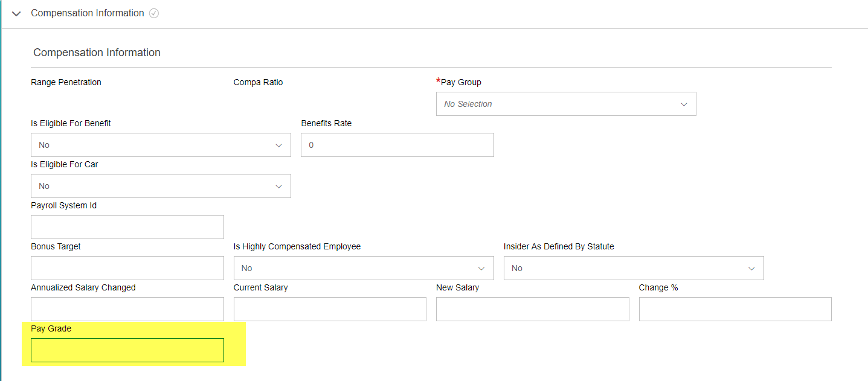
Task: Click the Pay Grade input field
Action: 127,350
